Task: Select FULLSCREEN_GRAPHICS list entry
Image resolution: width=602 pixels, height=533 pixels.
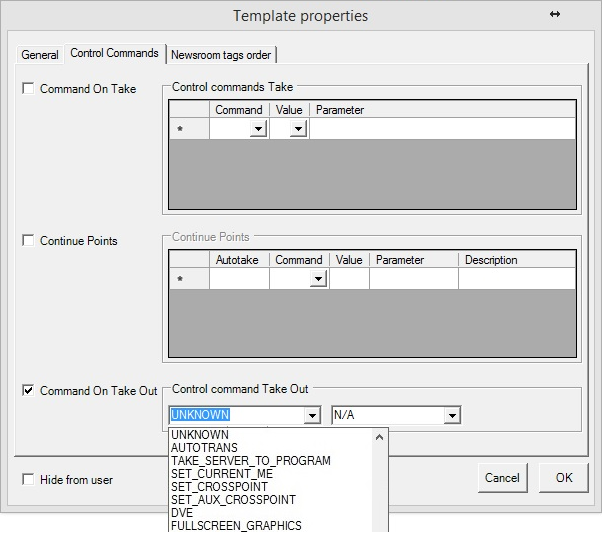Action: click(236, 525)
